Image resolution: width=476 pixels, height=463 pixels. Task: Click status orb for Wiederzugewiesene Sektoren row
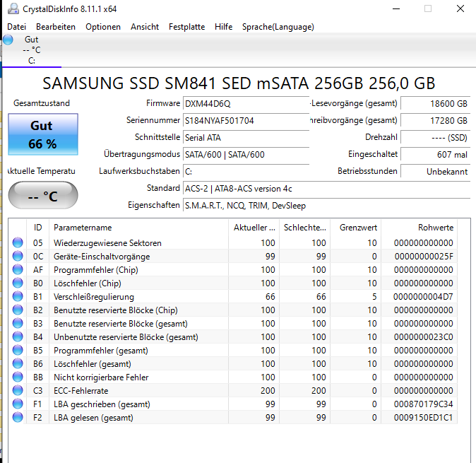pos(18,242)
